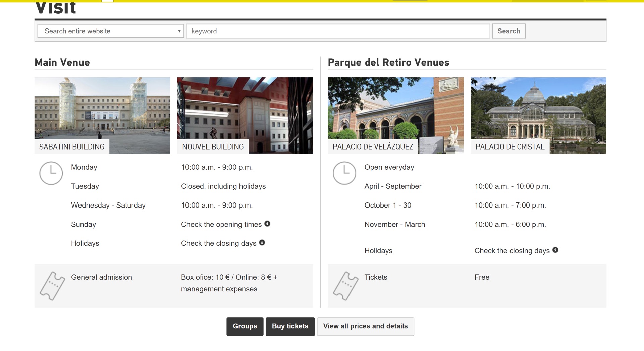Click the 'October 1 - 30' row label
The image size is (644, 351).
coord(388,206)
